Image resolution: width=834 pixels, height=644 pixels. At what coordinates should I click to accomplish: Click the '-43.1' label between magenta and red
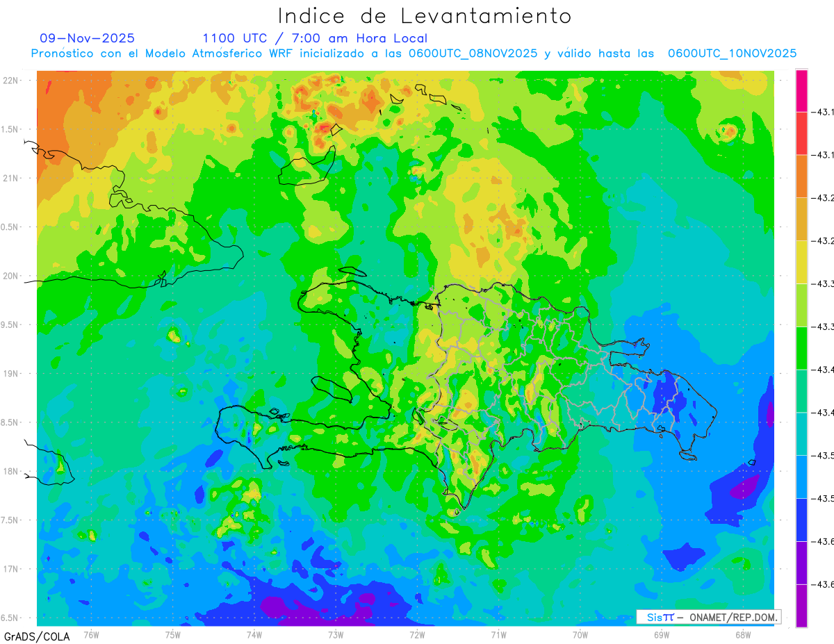(x=822, y=113)
